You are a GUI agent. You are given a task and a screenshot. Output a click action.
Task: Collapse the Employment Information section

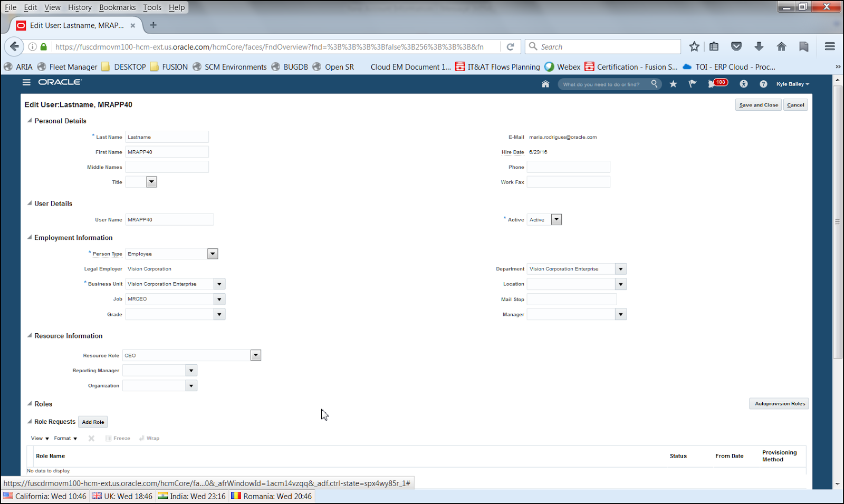click(x=30, y=237)
